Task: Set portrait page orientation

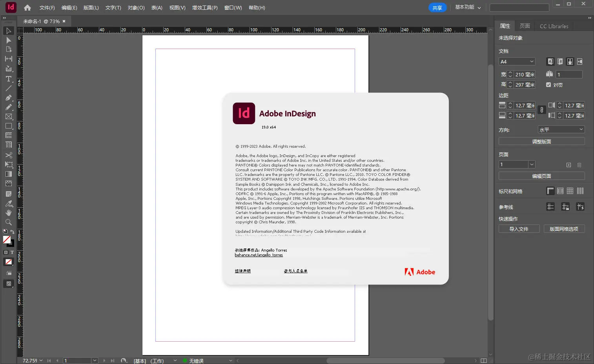Action: click(570, 62)
